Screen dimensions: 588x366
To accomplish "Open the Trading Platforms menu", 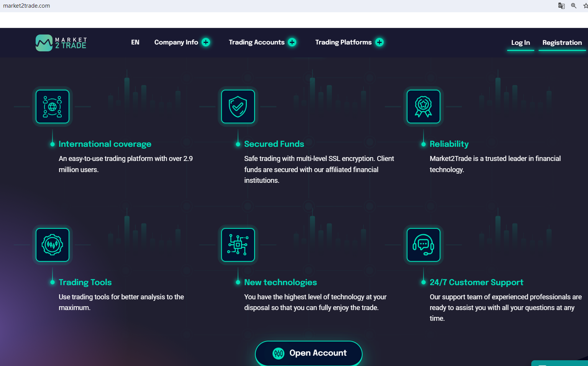I will coord(343,42).
